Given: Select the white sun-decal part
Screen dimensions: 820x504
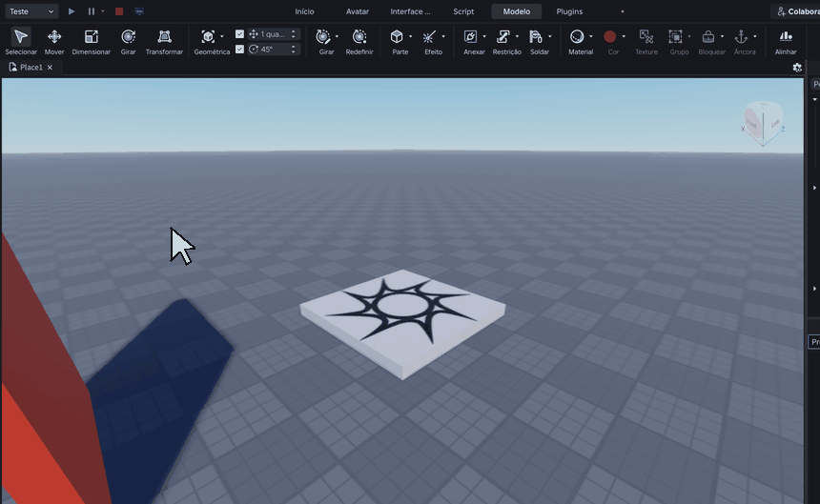Looking at the screenshot, I should pyautogui.click(x=402, y=323).
